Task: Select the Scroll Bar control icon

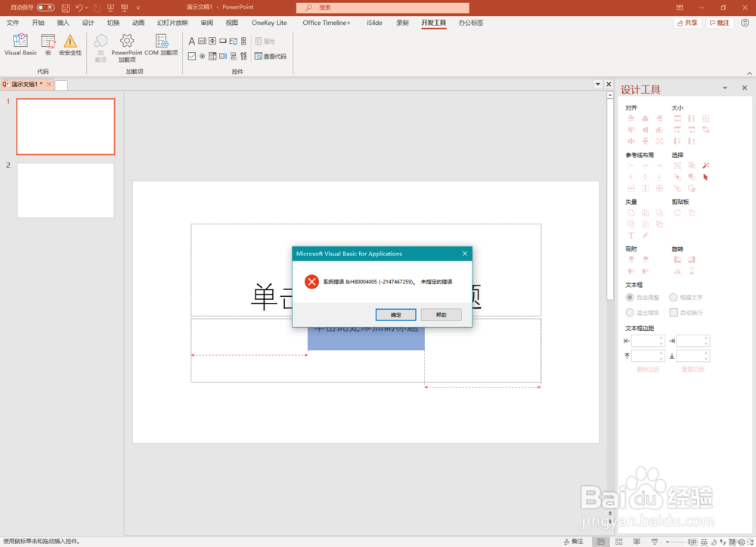Action: [243, 41]
